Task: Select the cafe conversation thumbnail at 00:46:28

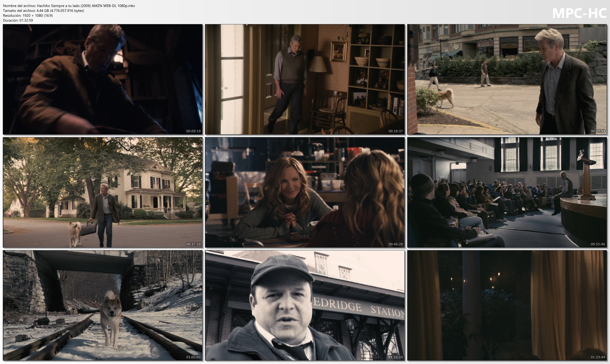Action: pyautogui.click(x=305, y=192)
